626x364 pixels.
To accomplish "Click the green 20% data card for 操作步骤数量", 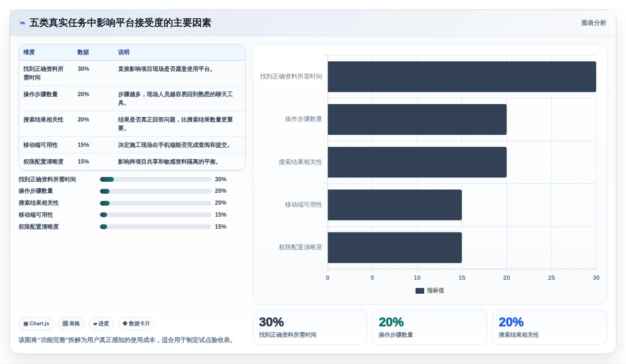I will tap(429, 327).
